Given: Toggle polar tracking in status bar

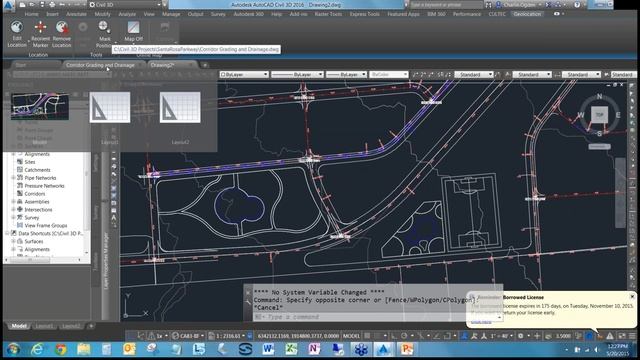Looking at the screenshot, I should click(x=404, y=336).
